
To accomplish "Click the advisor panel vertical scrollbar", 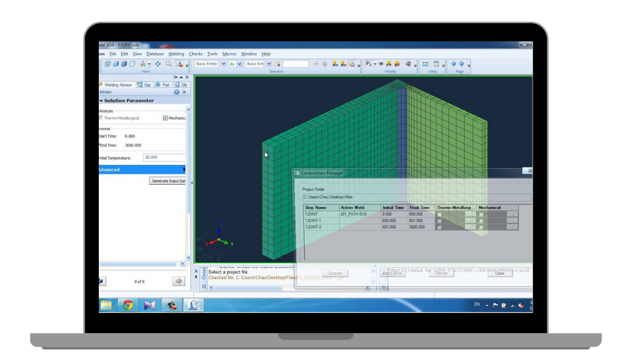I will [188, 183].
